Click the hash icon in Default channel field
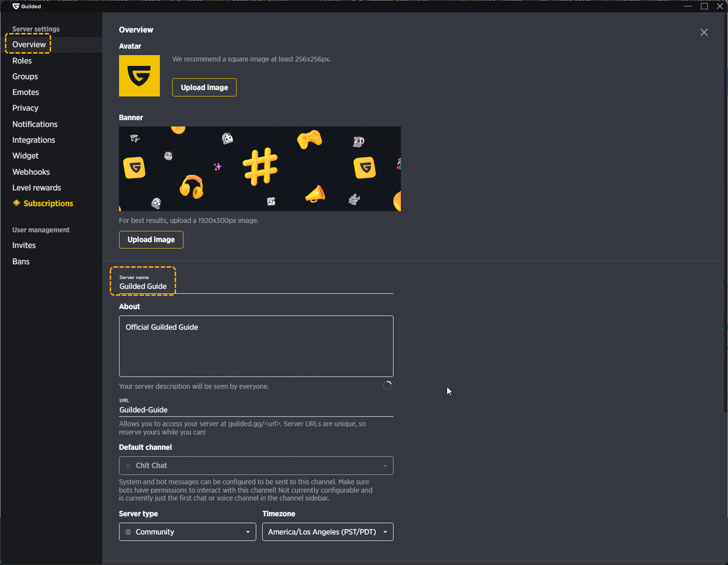Image resolution: width=728 pixels, height=565 pixels. (128, 466)
